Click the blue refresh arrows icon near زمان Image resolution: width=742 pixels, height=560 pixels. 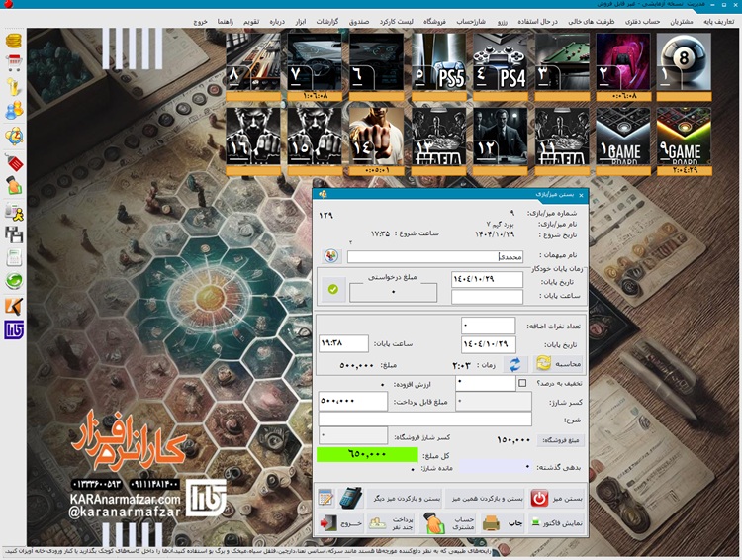[514, 364]
